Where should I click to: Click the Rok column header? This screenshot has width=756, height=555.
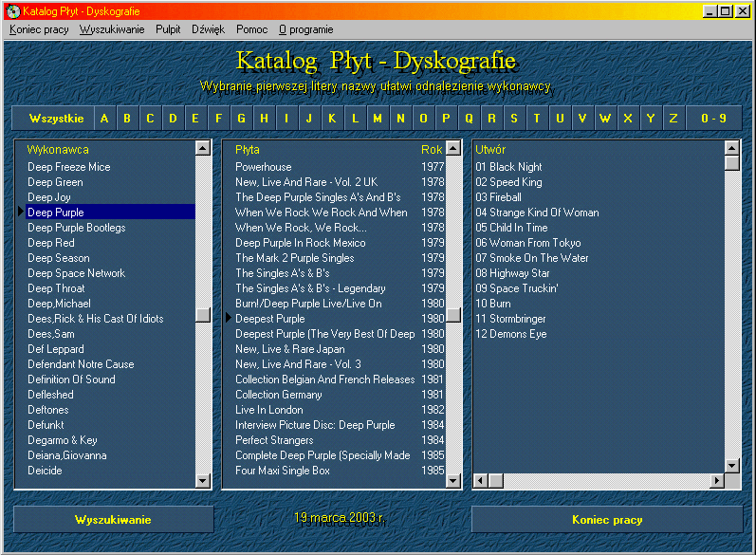pyautogui.click(x=432, y=150)
